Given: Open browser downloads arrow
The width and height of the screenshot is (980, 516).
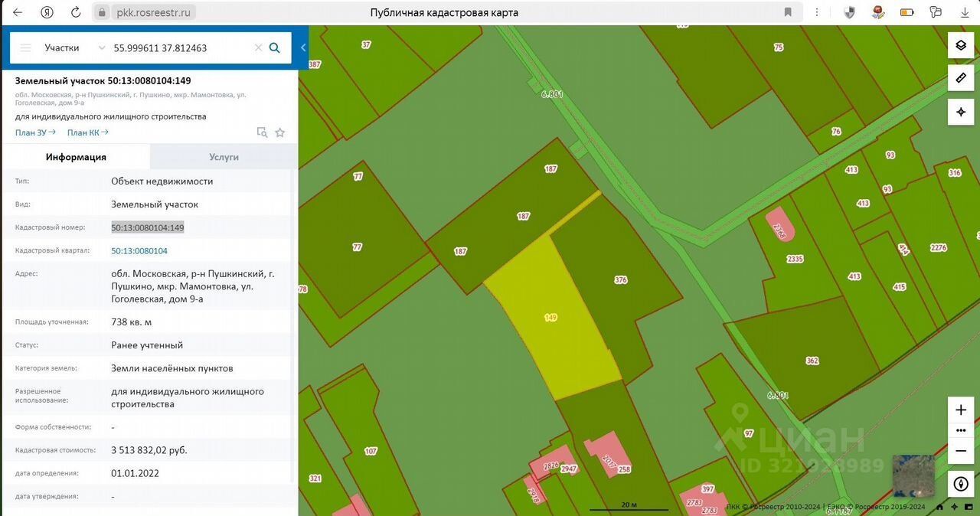Looking at the screenshot, I should pyautogui.click(x=963, y=12).
